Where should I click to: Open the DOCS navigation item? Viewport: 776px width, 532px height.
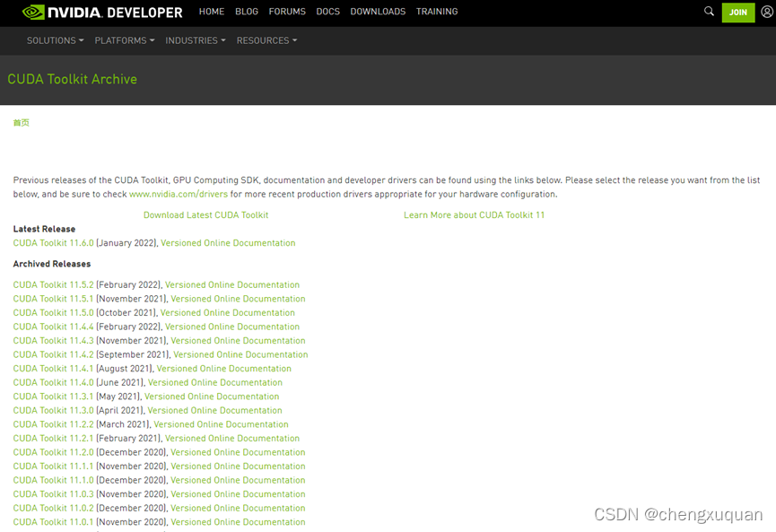(x=327, y=12)
